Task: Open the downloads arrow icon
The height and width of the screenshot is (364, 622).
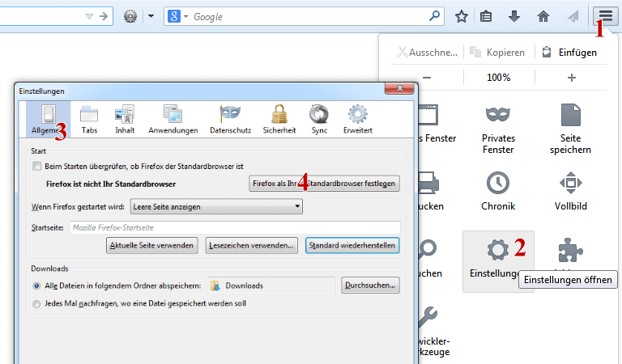Action: 514,17
